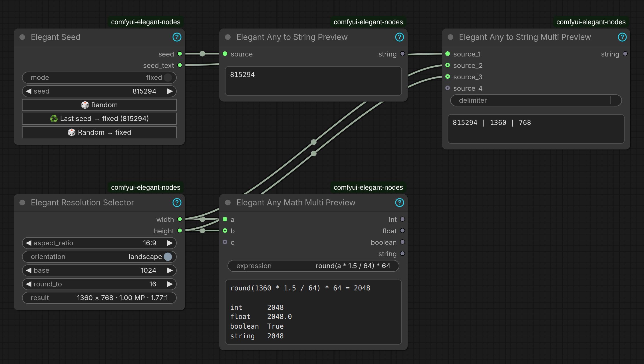Click reroute dot on seed link

(202, 54)
